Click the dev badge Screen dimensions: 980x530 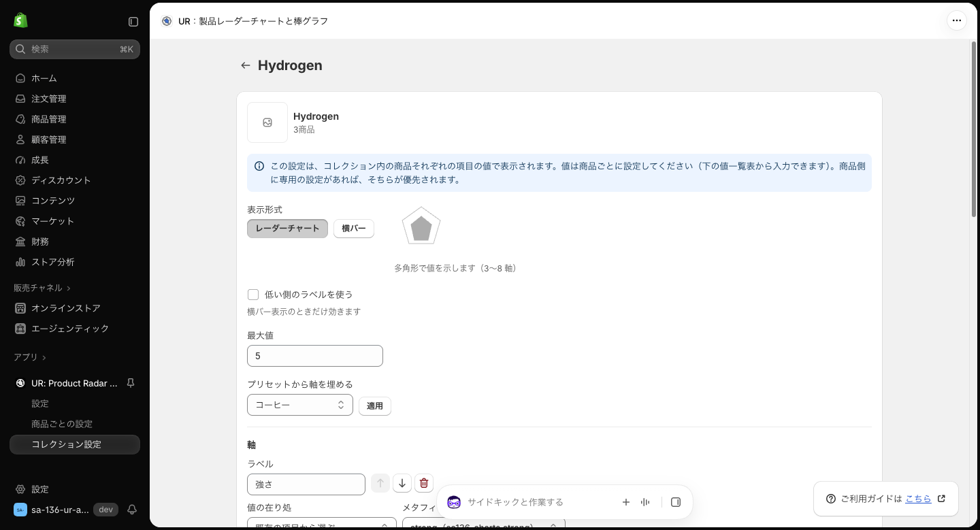click(x=105, y=510)
